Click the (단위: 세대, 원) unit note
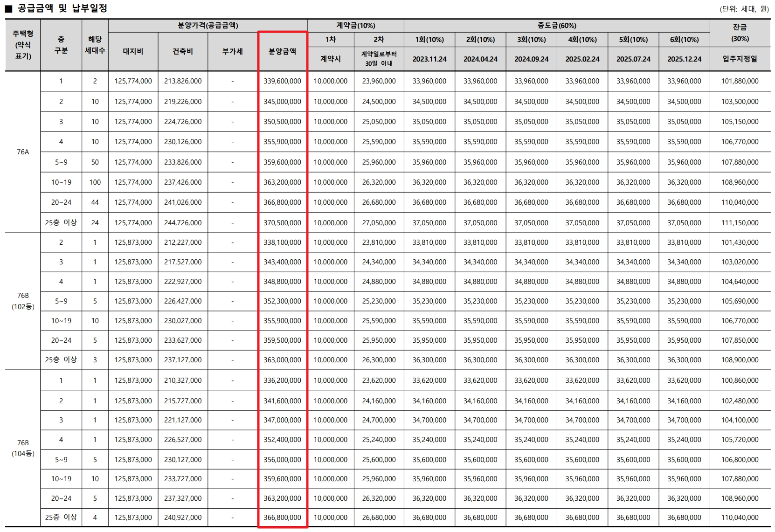The width and height of the screenshot is (775, 532). pyautogui.click(x=744, y=9)
